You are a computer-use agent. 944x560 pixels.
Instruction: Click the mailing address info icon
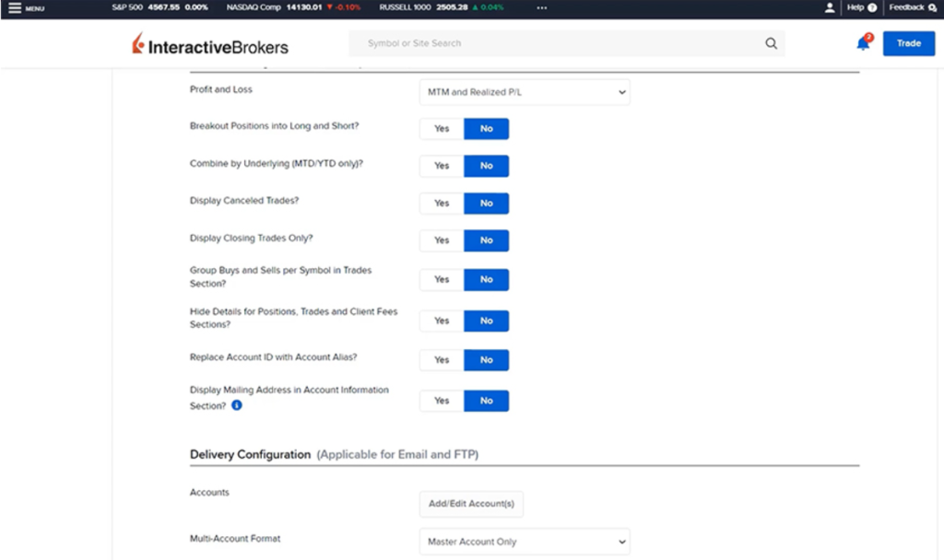pyautogui.click(x=237, y=405)
